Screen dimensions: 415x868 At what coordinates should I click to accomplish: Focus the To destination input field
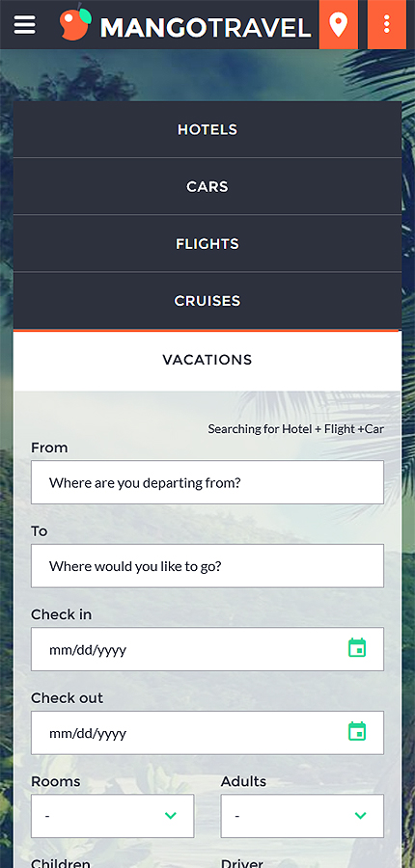tap(207, 566)
